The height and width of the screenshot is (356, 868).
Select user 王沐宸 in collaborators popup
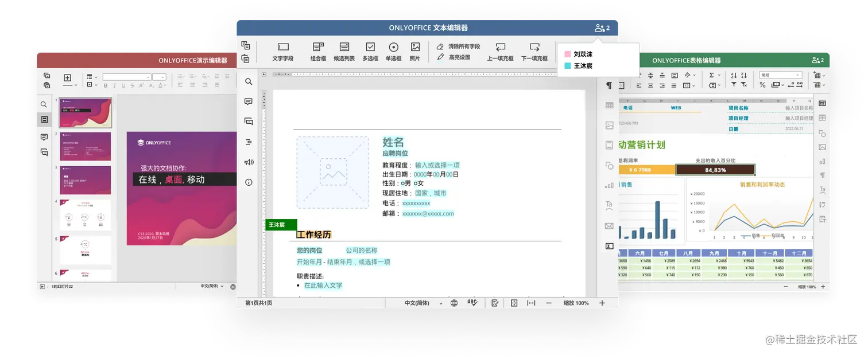579,66
